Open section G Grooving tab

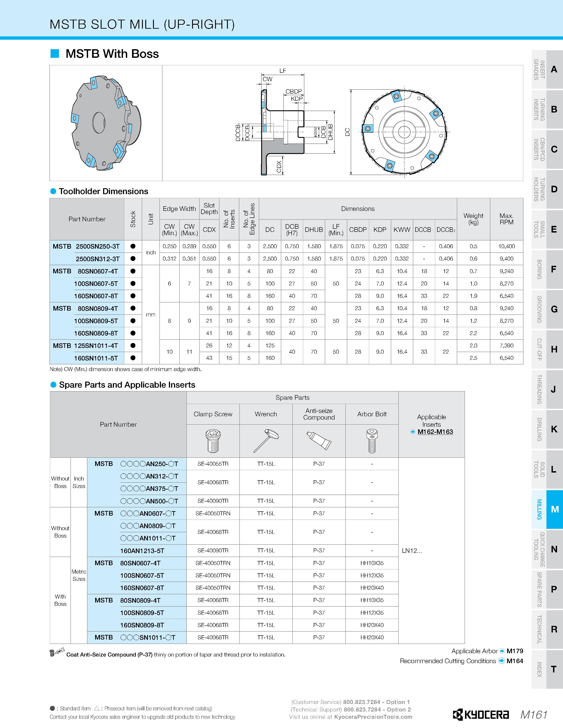pyautogui.click(x=547, y=309)
